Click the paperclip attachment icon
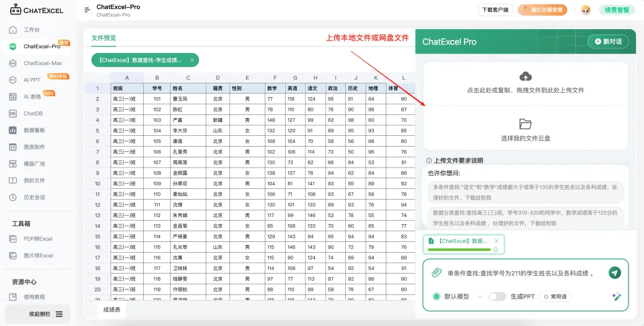The image size is (644, 326). click(436, 272)
